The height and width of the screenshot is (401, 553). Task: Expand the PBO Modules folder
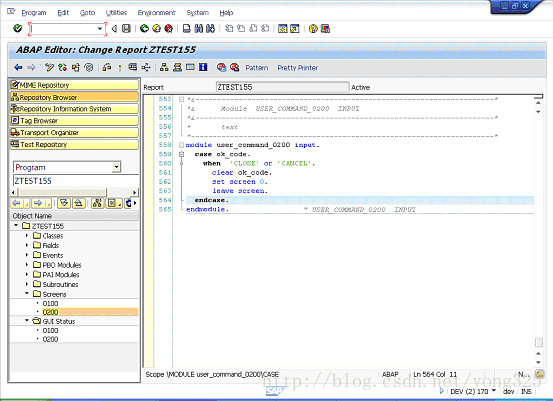tap(27, 264)
